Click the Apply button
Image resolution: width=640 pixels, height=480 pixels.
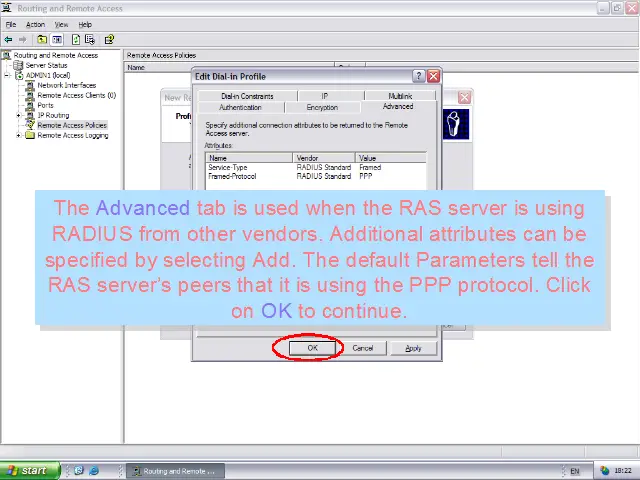tap(413, 348)
